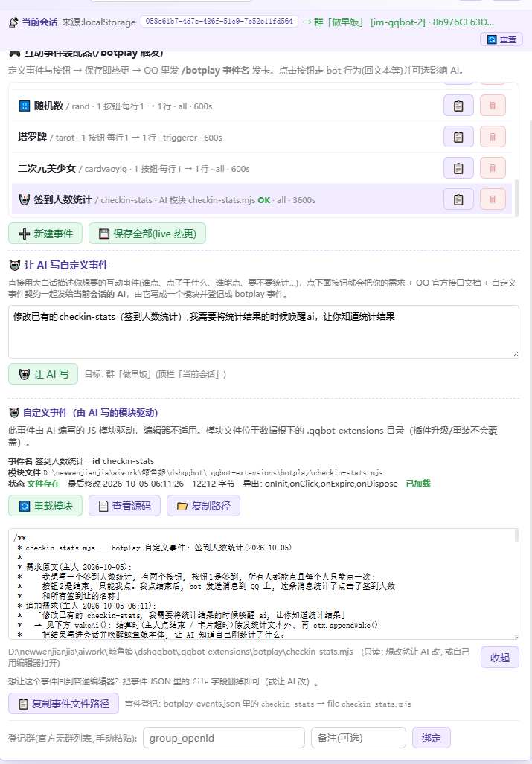
Task: Click 保存全部(live 热更) button
Action: [147, 234]
